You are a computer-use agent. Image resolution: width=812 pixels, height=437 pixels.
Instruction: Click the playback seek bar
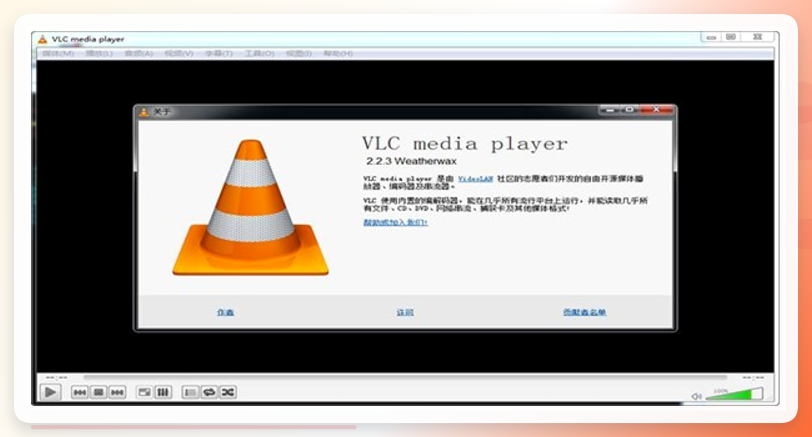(405, 377)
